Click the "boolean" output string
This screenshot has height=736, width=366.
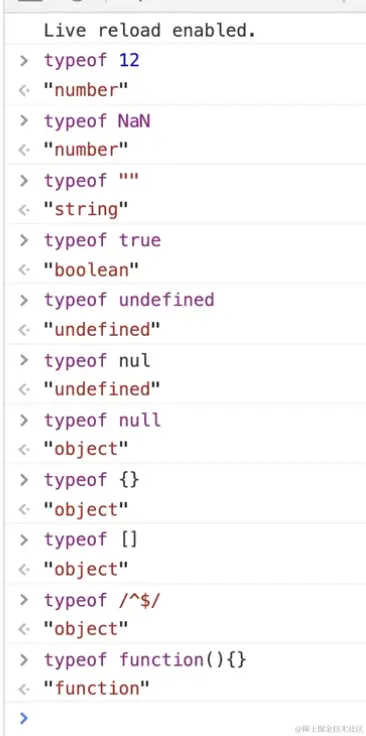92,270
